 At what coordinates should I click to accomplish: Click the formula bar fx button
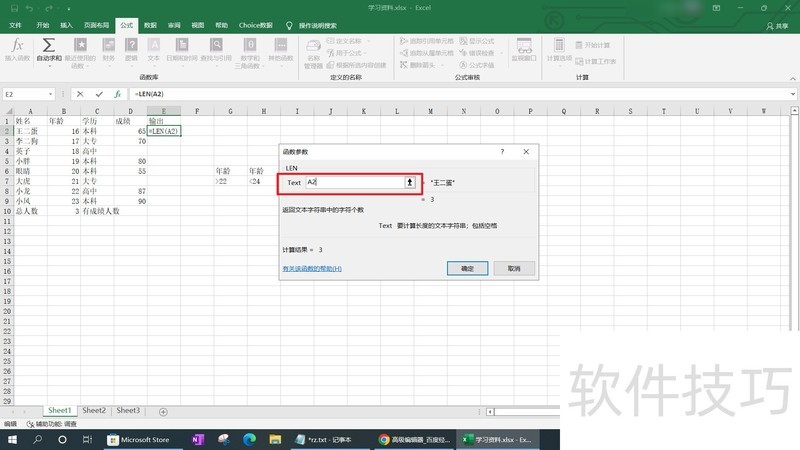[117, 94]
